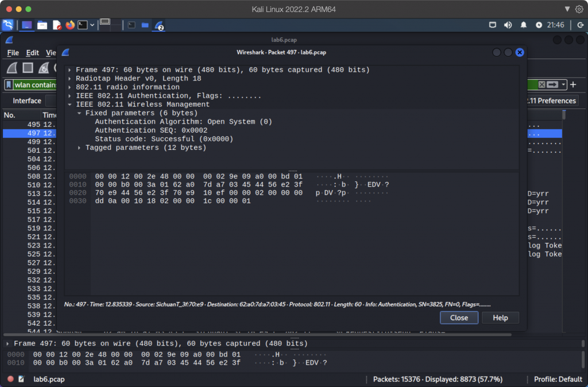Select the Authentication Algorithm: Open System row

183,122
